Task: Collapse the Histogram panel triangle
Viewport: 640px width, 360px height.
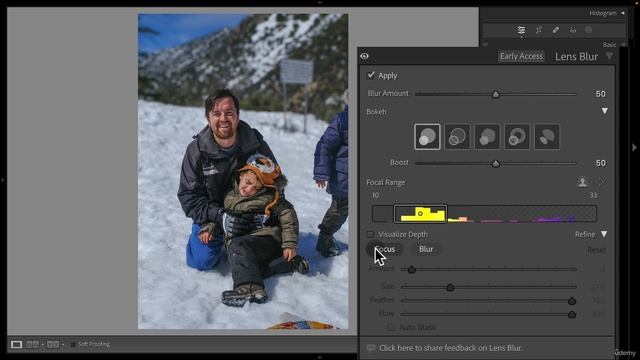Action: [x=623, y=13]
